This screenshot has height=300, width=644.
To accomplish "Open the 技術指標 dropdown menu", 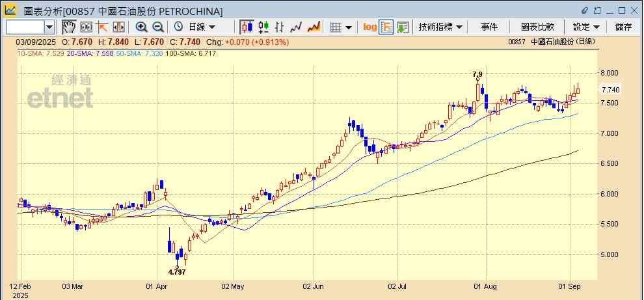I will coord(440,27).
